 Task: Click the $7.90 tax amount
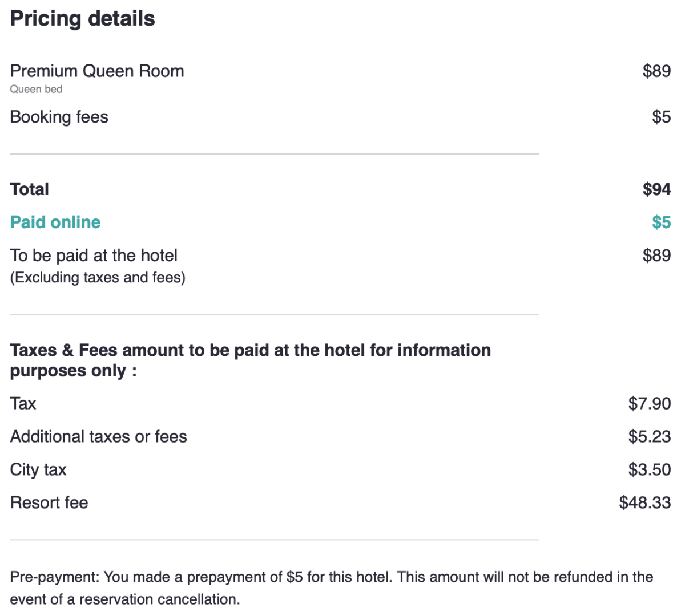click(x=650, y=403)
